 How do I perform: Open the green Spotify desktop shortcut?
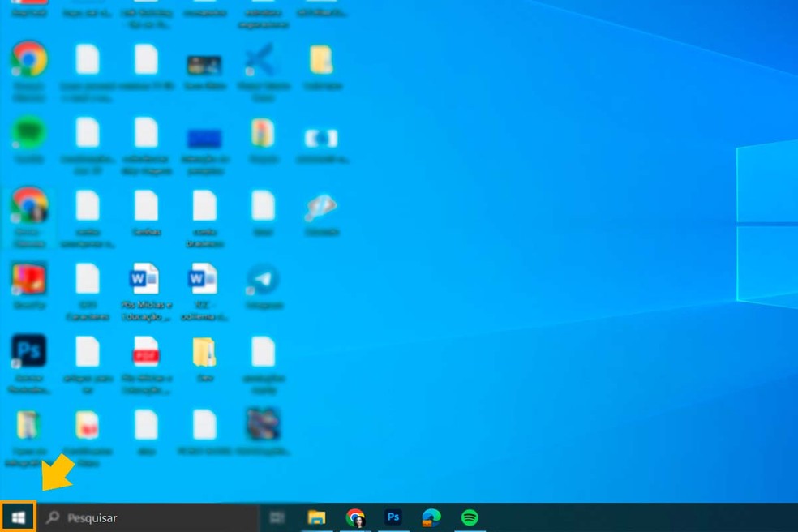point(29,133)
